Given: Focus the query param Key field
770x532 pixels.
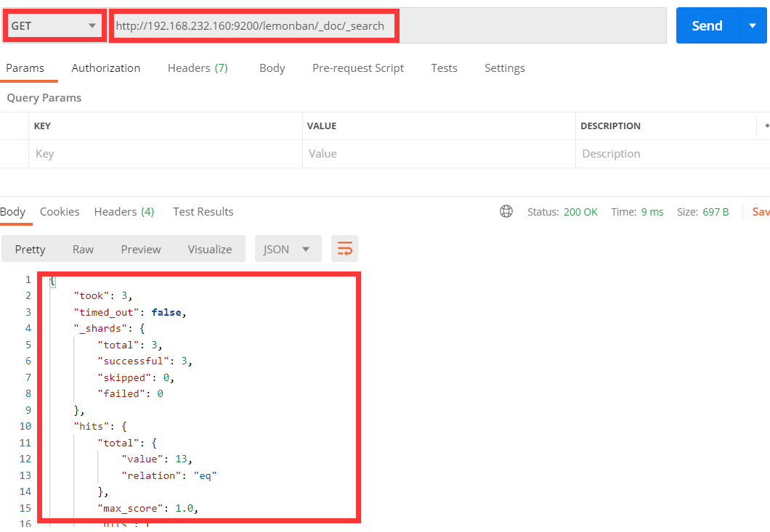Looking at the screenshot, I should [166, 154].
